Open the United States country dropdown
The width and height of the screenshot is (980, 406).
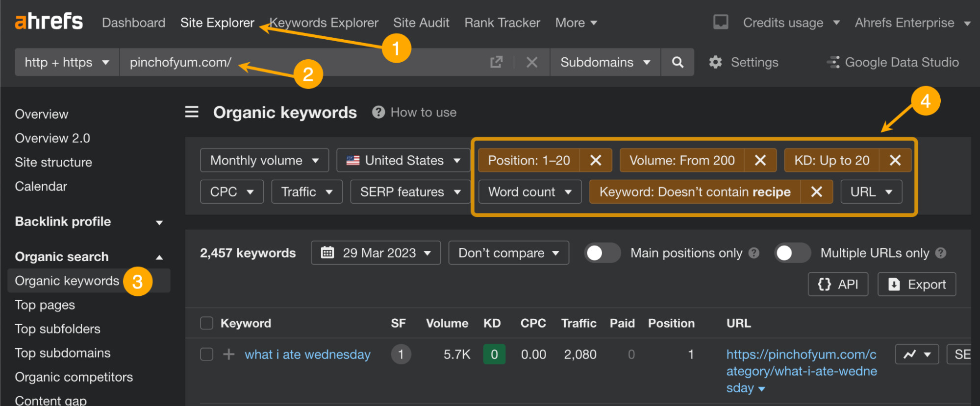pyautogui.click(x=403, y=160)
